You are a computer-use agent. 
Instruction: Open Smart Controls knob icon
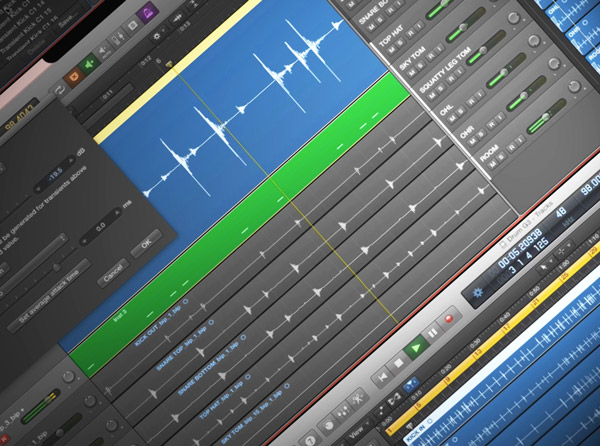pyautogui.click(x=328, y=425)
